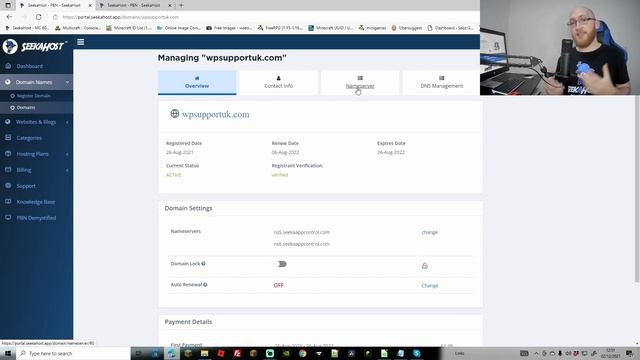Click the Domain Lock info icon
Viewport: 640px width, 360px height.
pos(203,264)
